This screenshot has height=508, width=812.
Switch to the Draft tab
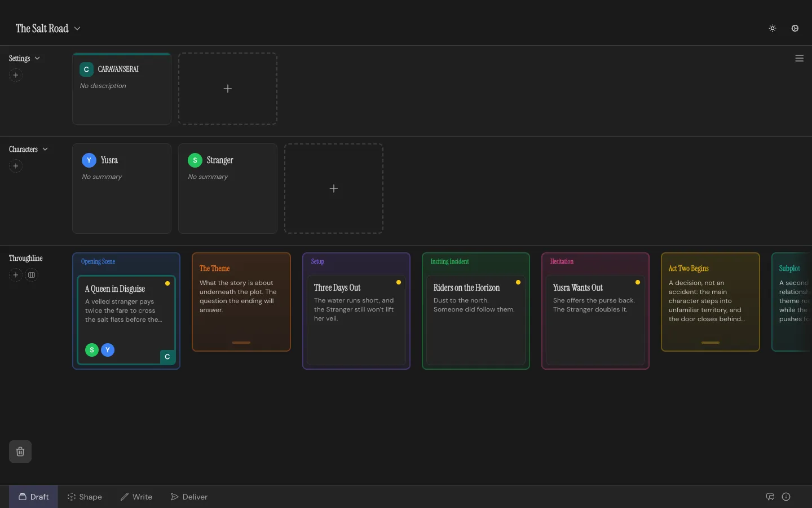(x=33, y=497)
